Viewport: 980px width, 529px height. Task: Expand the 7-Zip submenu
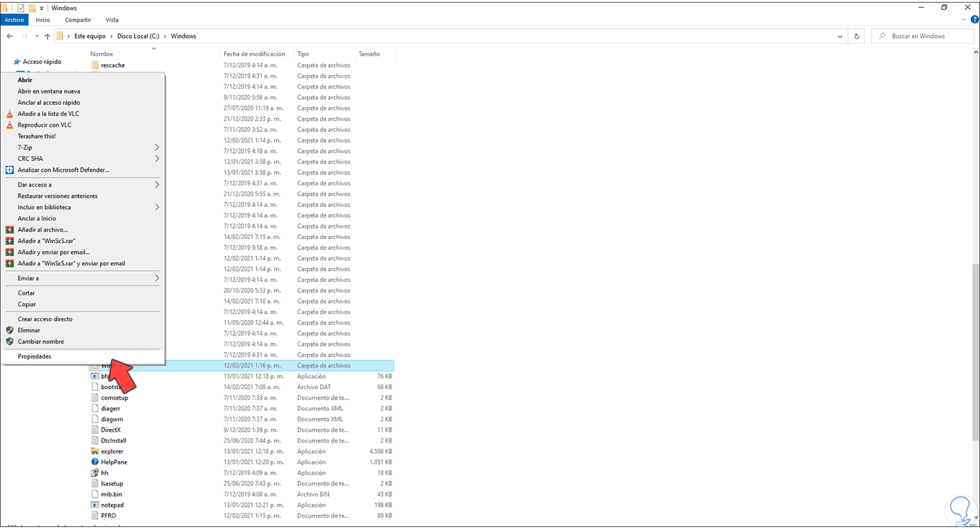[x=25, y=147]
